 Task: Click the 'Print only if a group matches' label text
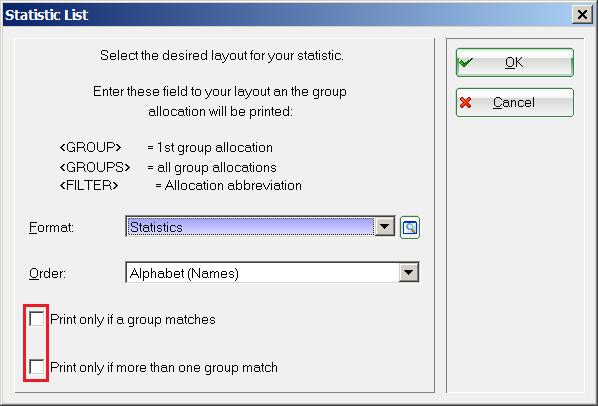click(x=133, y=319)
